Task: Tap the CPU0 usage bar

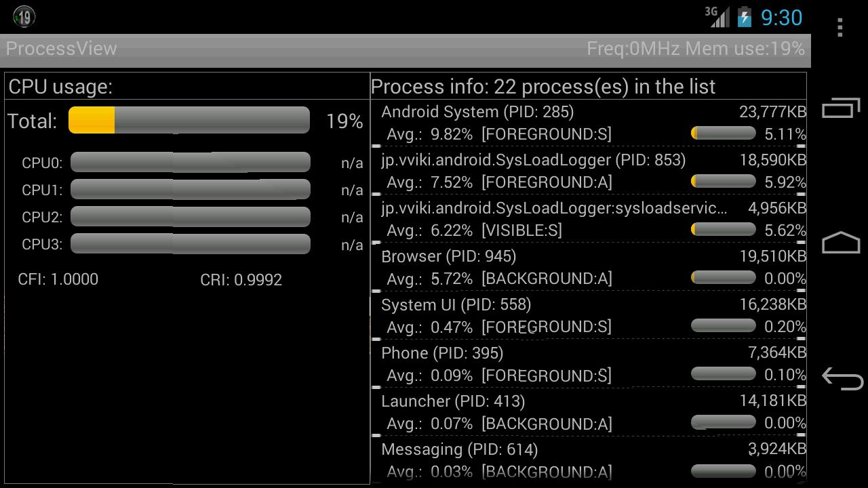Action: [x=190, y=162]
